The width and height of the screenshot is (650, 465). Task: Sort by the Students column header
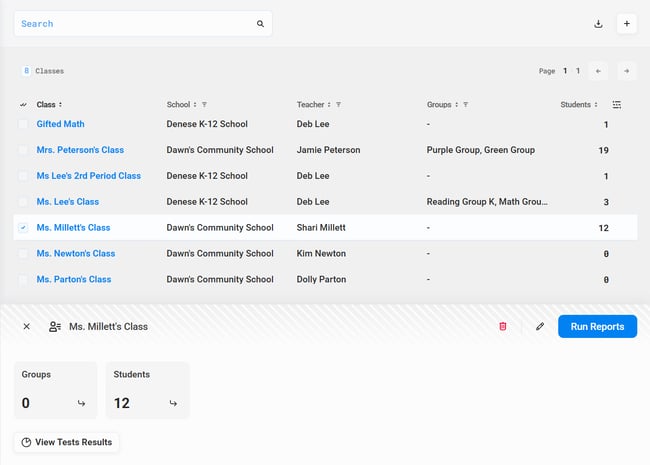pos(578,104)
